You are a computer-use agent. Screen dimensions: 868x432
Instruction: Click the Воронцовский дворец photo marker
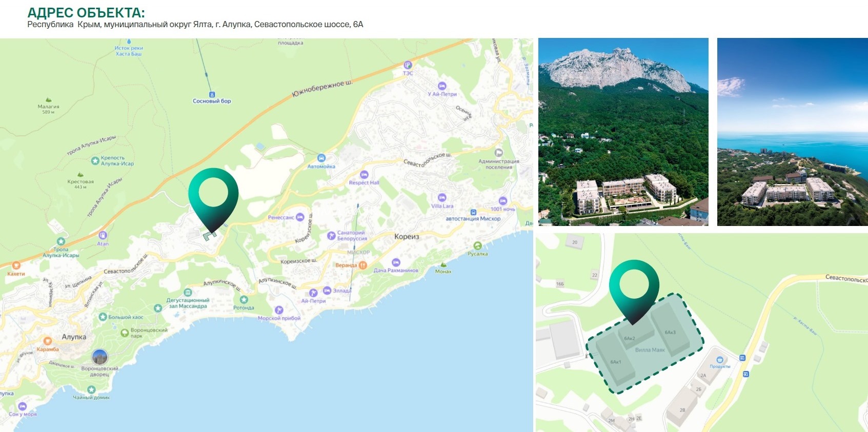pyautogui.click(x=99, y=357)
